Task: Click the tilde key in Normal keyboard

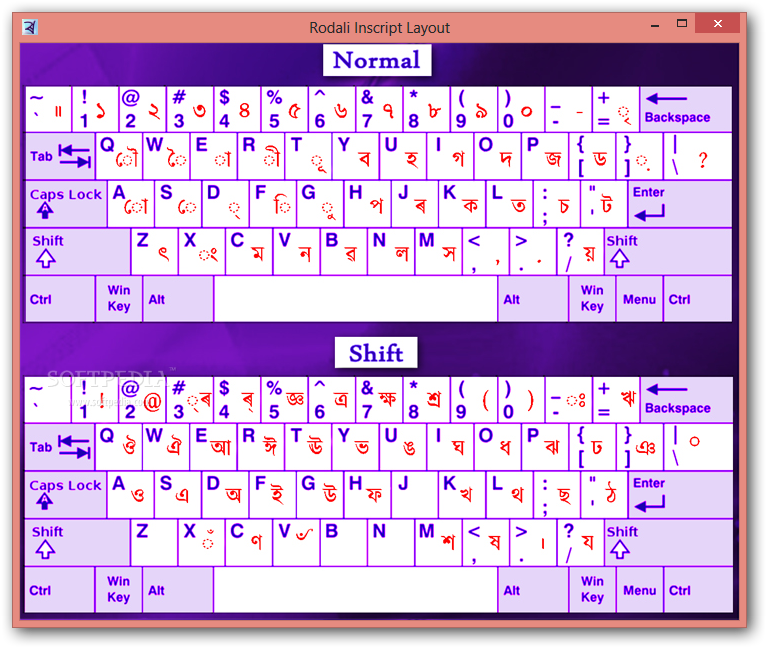Action: (48, 109)
